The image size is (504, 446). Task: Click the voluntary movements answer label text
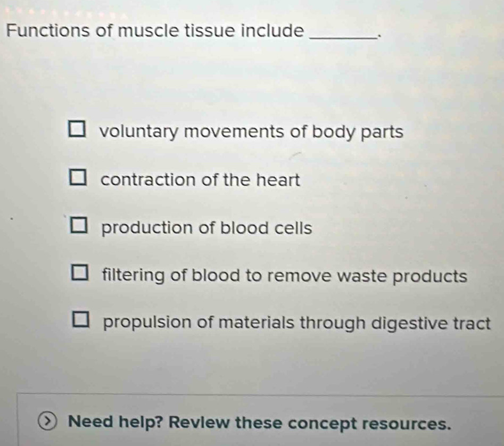coord(253,131)
